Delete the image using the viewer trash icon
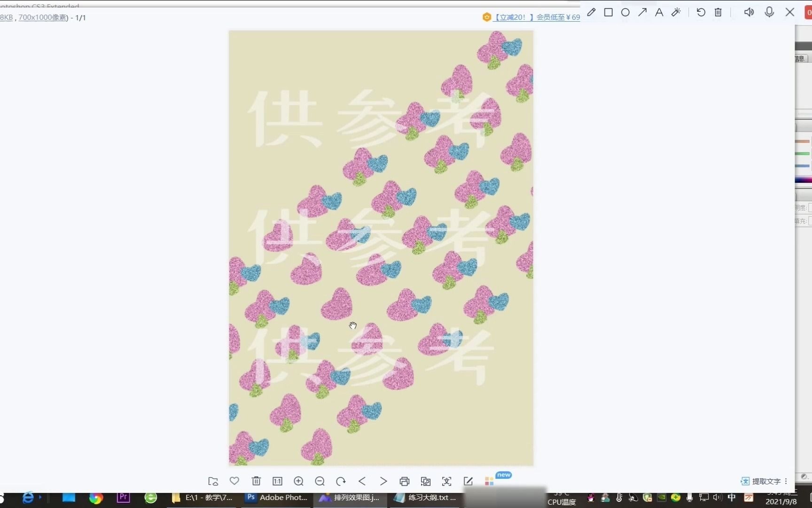Image resolution: width=812 pixels, height=508 pixels. pos(256,481)
